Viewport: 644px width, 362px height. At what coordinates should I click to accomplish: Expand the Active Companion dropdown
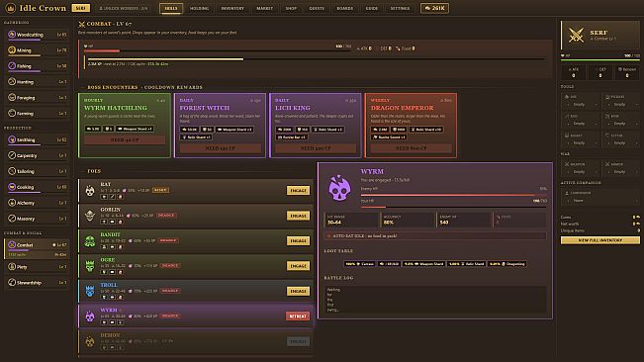600,201
